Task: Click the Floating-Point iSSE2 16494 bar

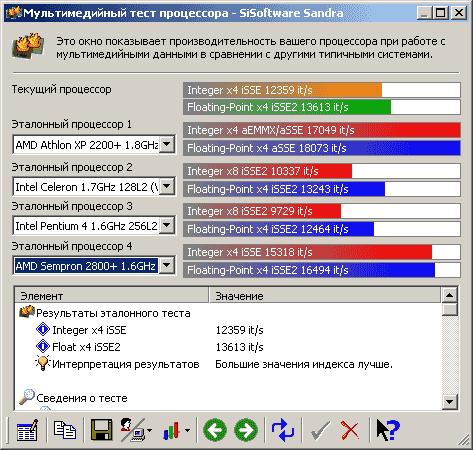Action: [322, 270]
